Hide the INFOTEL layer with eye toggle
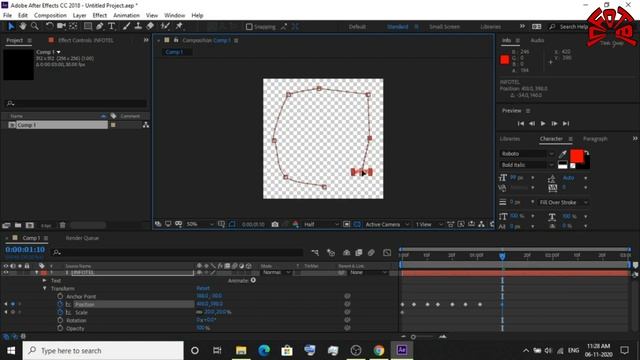 tap(6, 272)
